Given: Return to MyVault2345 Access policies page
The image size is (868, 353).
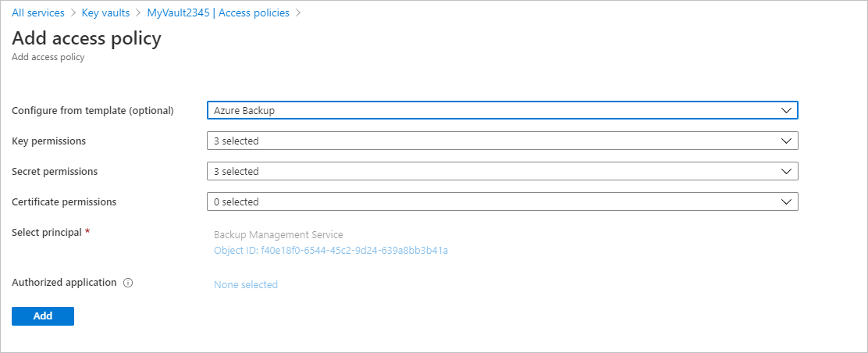Looking at the screenshot, I should point(218,13).
